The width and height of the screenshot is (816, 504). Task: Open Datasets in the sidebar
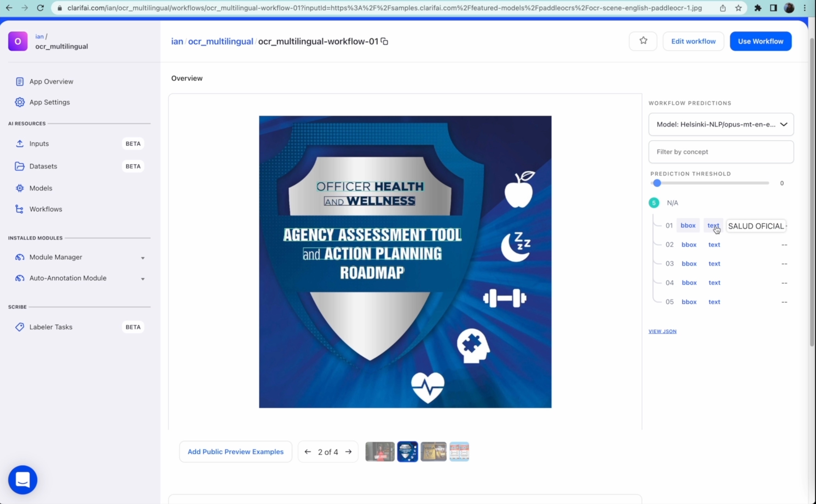pyautogui.click(x=43, y=166)
